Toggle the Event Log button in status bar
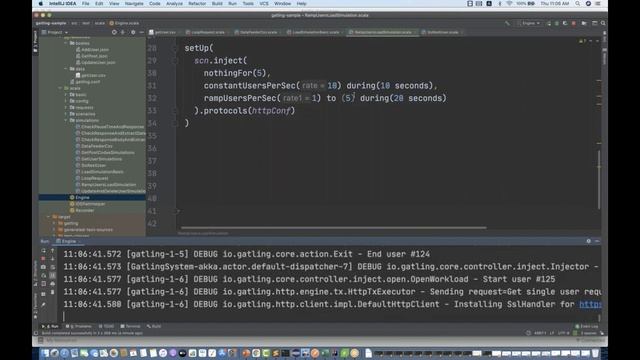 [x=587, y=327]
